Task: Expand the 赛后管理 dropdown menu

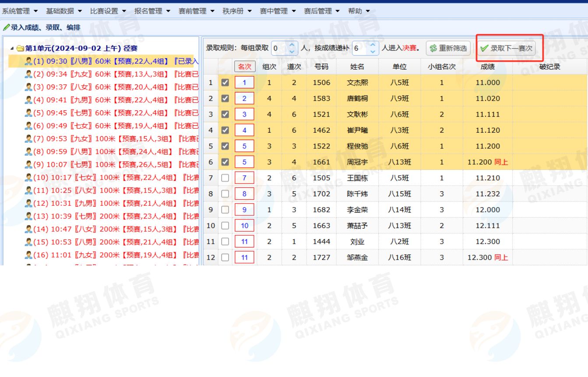Action: [x=322, y=11]
